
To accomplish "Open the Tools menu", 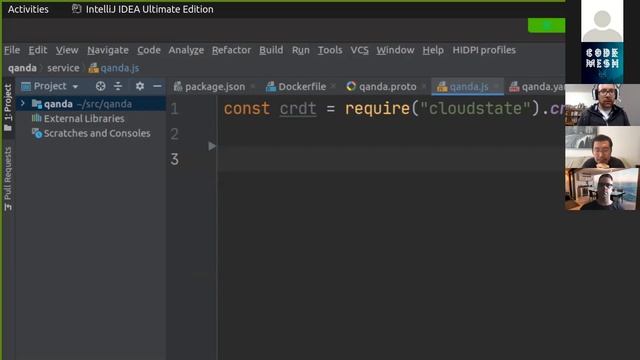I will (x=330, y=50).
